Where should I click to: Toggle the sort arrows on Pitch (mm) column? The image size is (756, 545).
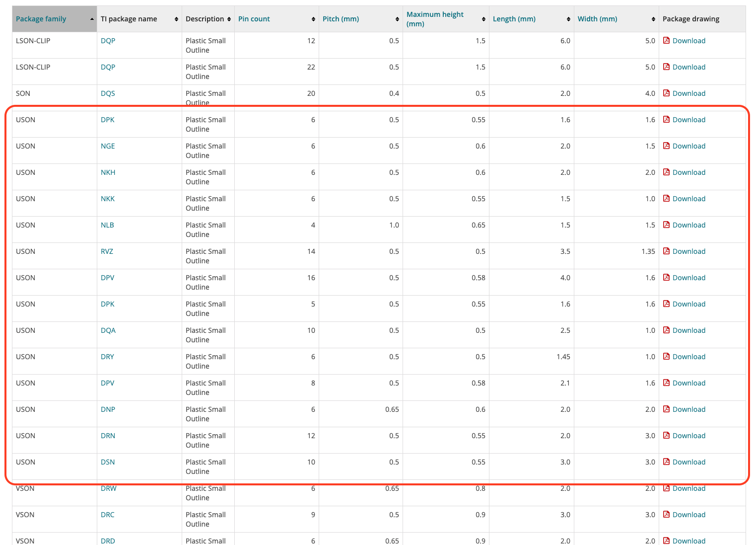(x=397, y=19)
